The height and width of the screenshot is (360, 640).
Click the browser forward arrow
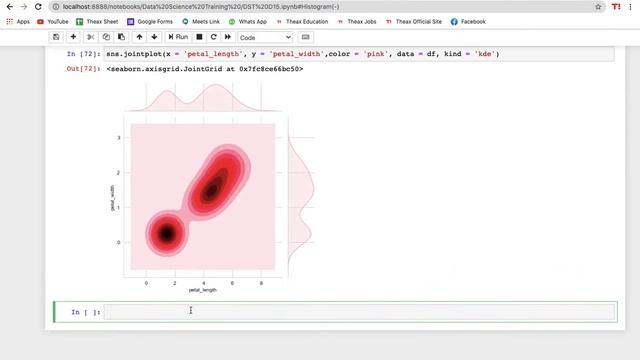point(24,7)
